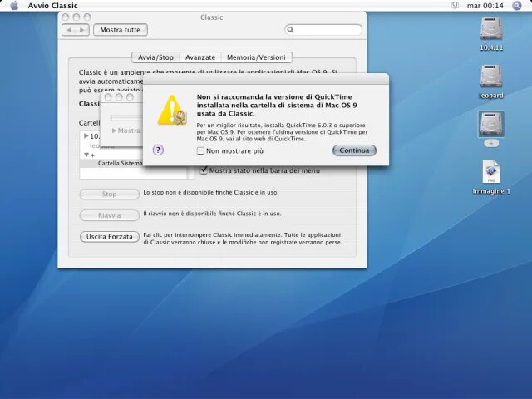Screen dimensions: 532x399
Task: Switch to the Avanzate tab
Action: click(x=200, y=57)
